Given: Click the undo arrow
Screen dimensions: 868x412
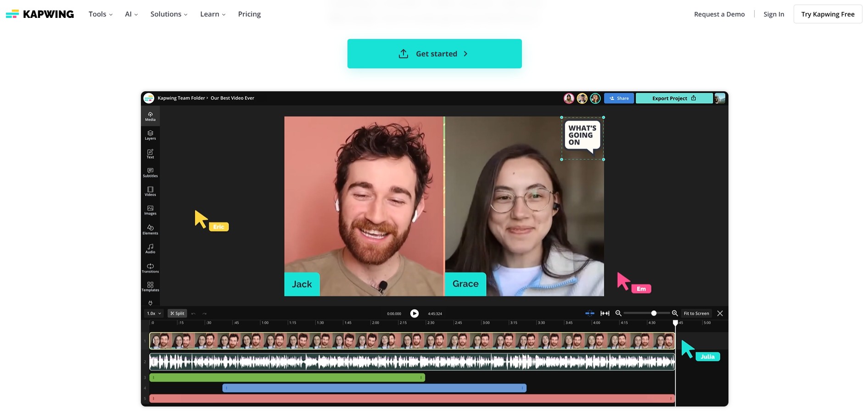Looking at the screenshot, I should coord(193,314).
